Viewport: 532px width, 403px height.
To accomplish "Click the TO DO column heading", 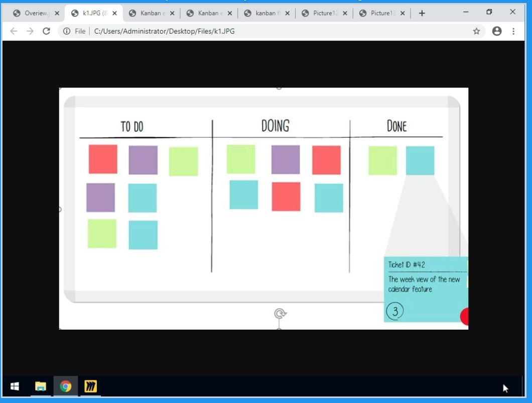I will coord(132,127).
